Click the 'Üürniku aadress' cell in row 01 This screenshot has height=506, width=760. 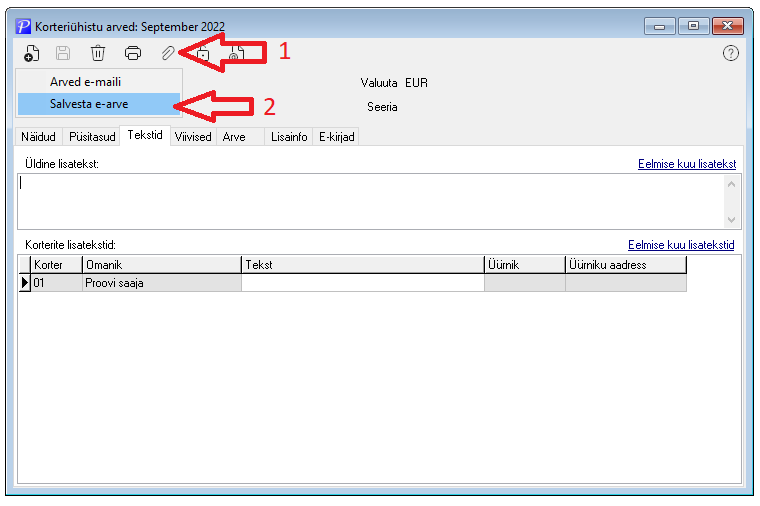click(x=626, y=283)
